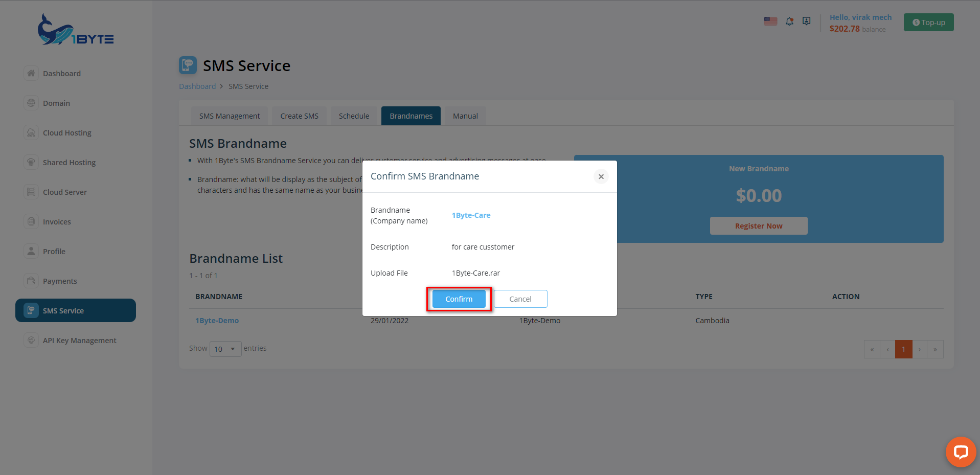Open Shared Hosting menu item

click(x=69, y=163)
